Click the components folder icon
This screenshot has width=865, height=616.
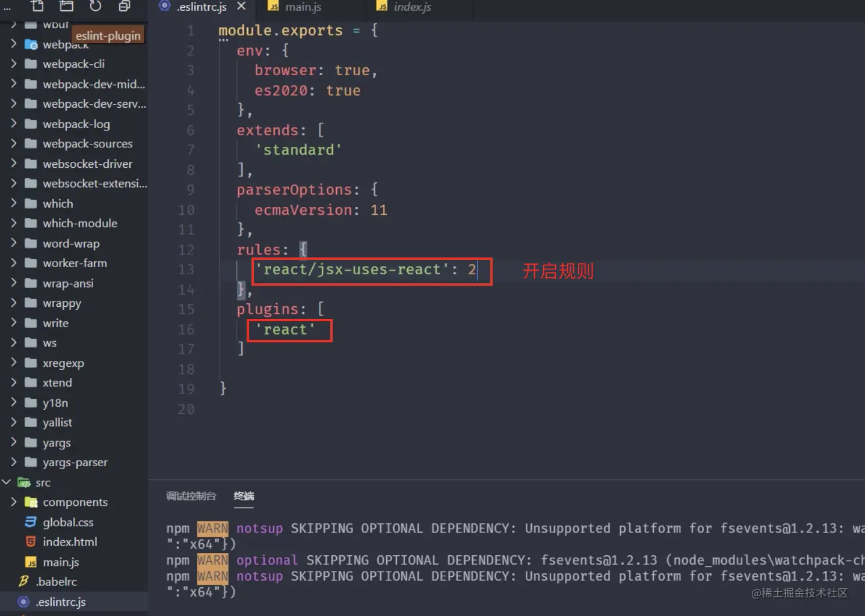(x=31, y=502)
